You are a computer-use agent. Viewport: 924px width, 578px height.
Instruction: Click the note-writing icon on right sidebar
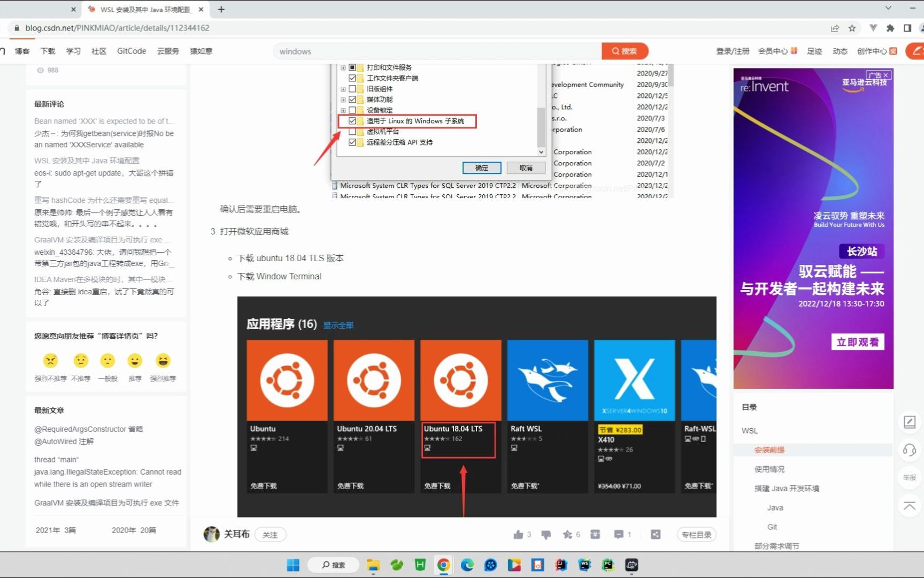[x=910, y=422]
